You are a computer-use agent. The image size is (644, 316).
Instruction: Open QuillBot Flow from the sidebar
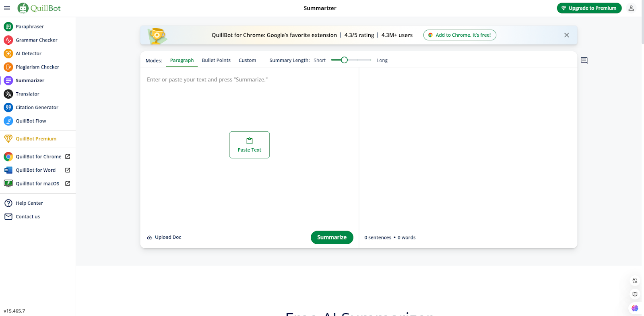tap(31, 121)
